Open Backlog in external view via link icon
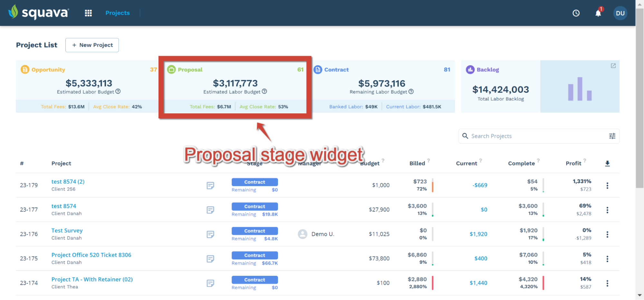The width and height of the screenshot is (644, 300). click(613, 65)
